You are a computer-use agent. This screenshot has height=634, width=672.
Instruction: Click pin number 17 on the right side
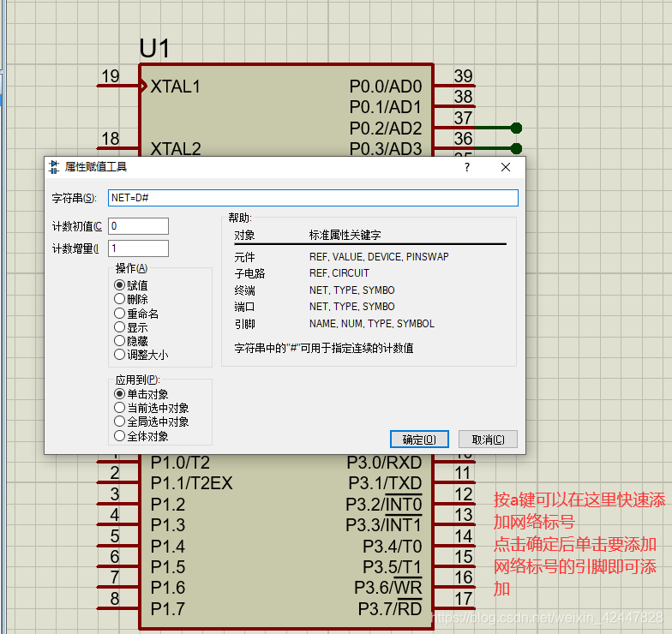pos(463,598)
